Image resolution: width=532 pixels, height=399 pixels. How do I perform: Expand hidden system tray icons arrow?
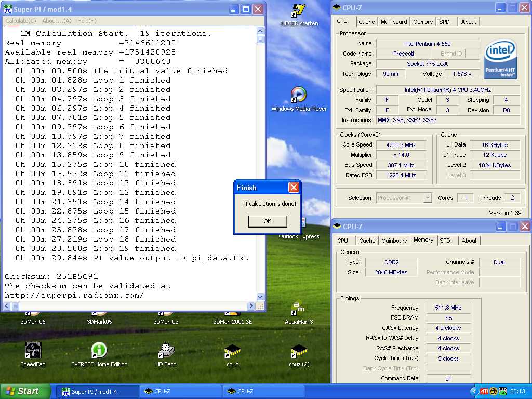click(x=474, y=391)
